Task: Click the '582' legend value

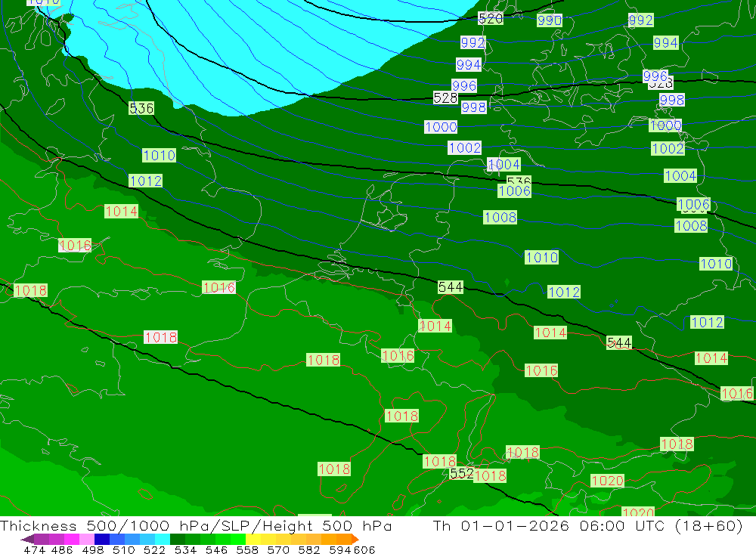Action: click(x=309, y=549)
